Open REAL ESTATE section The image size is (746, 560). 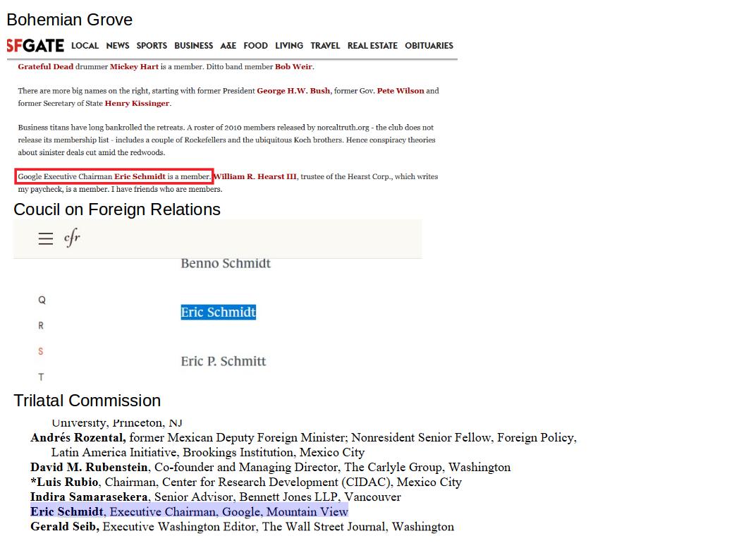pos(372,46)
